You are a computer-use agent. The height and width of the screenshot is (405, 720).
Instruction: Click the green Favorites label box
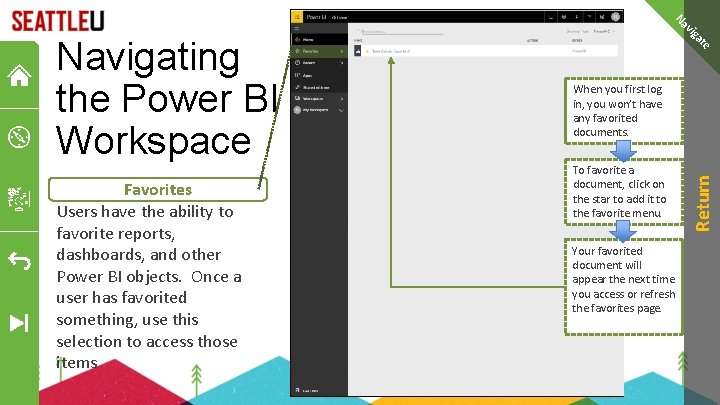click(x=158, y=189)
